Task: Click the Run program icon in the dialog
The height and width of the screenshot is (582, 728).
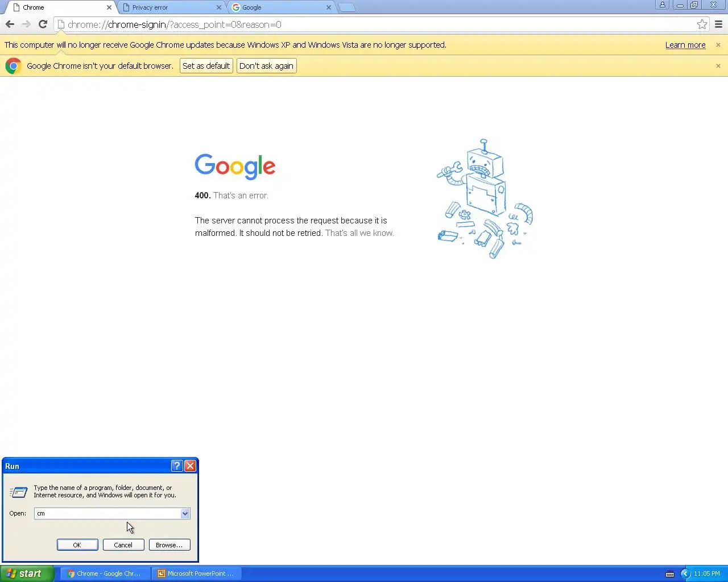Action: [18, 492]
